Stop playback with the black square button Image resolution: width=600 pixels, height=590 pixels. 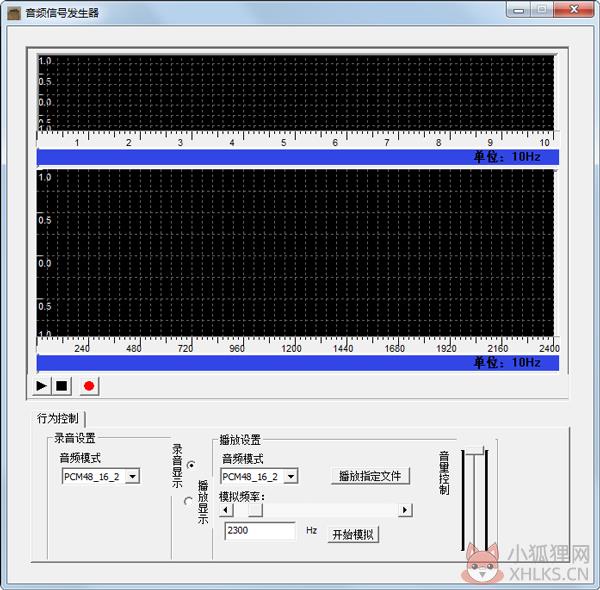click(x=61, y=386)
